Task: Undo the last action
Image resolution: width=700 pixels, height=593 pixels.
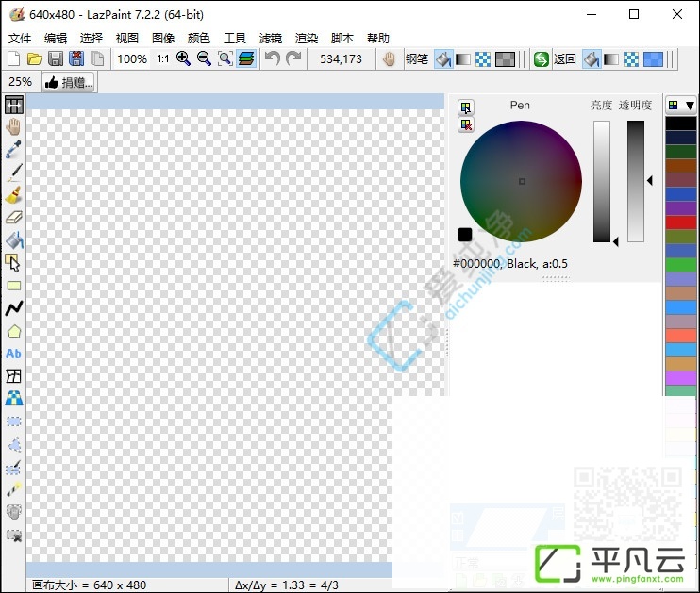Action: point(273,58)
